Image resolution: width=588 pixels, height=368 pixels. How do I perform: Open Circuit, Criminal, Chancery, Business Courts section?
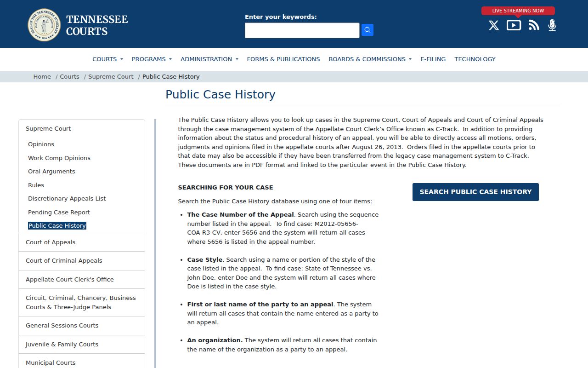pyautogui.click(x=82, y=302)
